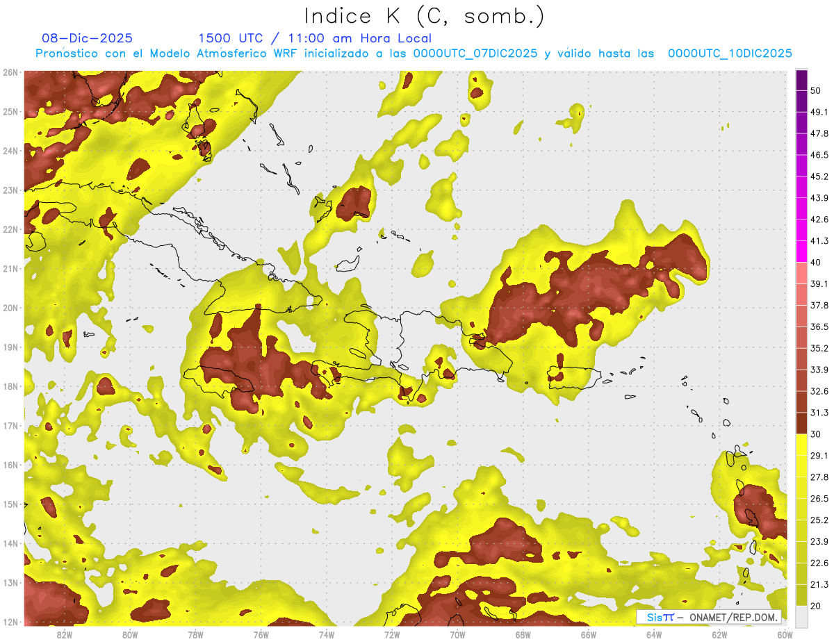Click the legend value '42.6'
The image size is (834, 644).
tap(819, 220)
